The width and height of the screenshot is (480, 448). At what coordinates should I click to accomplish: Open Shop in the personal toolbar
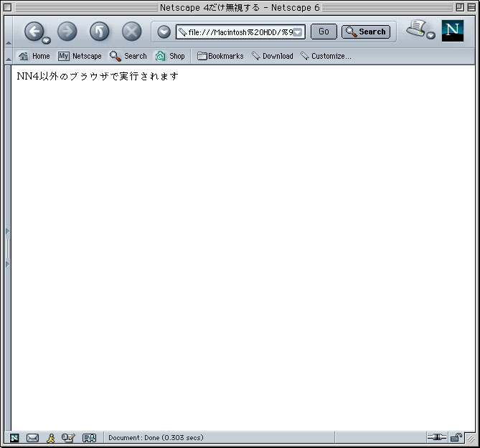pyautogui.click(x=170, y=56)
